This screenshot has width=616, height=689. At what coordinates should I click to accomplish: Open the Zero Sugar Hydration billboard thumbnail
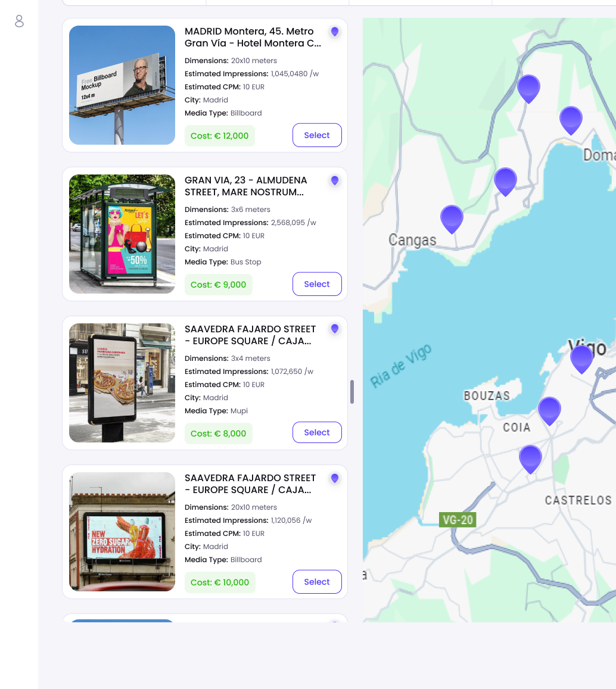tap(122, 532)
